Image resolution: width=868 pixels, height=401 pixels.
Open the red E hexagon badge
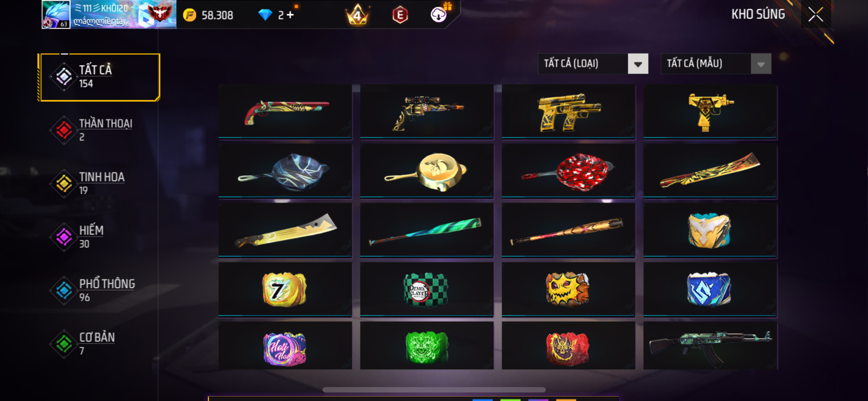coord(400,15)
